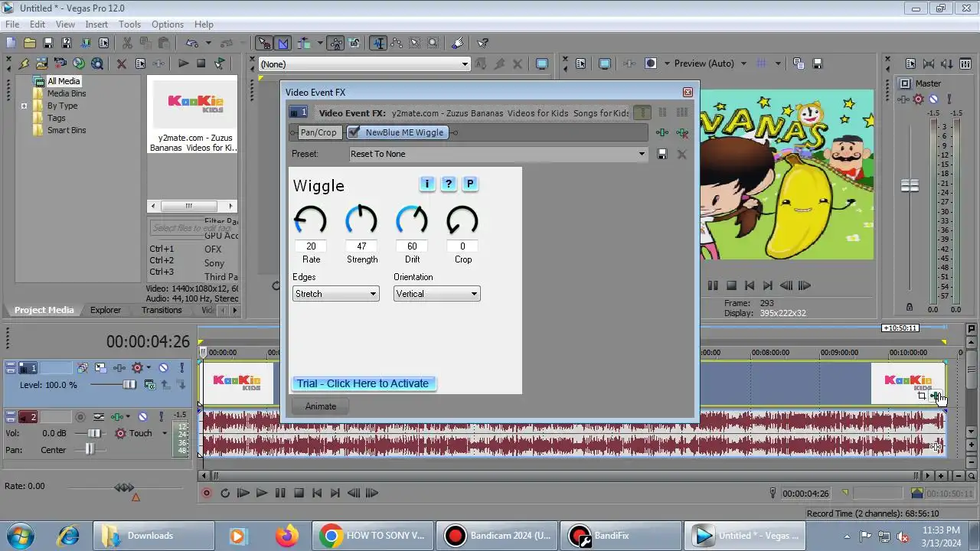Save project with the floppy disk icon

48,44
